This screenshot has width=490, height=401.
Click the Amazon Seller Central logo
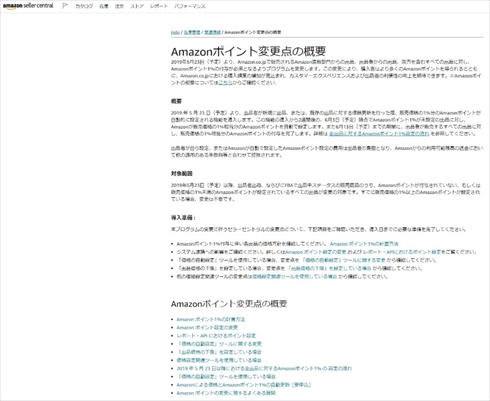(x=28, y=6)
